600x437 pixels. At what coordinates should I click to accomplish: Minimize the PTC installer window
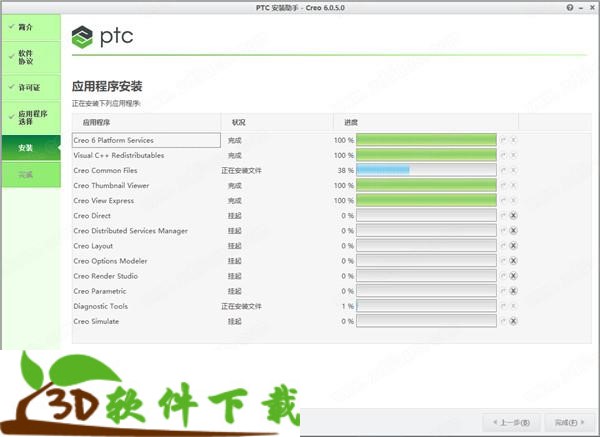pyautogui.click(x=581, y=8)
